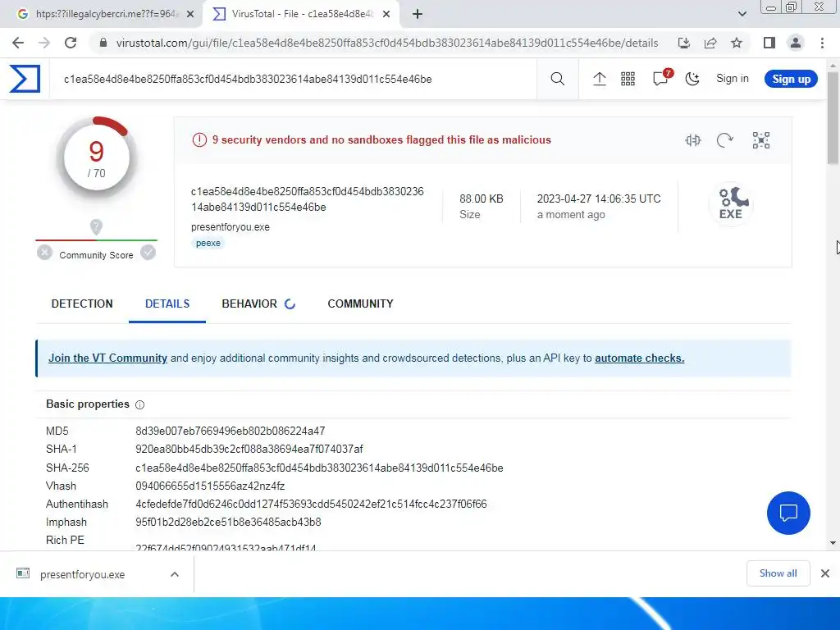Viewport: 840px width, 630px height.
Task: Open the presentforyou.exe download item
Action: pos(82,574)
